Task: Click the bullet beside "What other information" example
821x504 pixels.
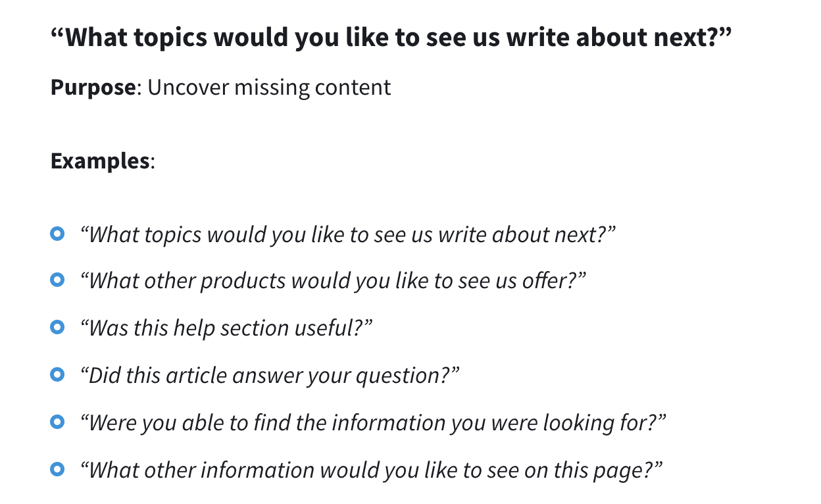Action: 57,469
